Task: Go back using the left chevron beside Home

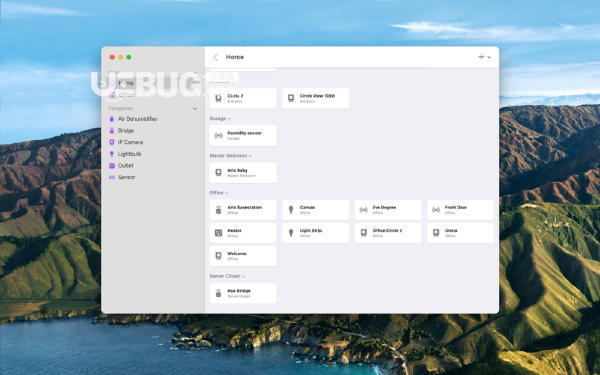Action: point(216,57)
